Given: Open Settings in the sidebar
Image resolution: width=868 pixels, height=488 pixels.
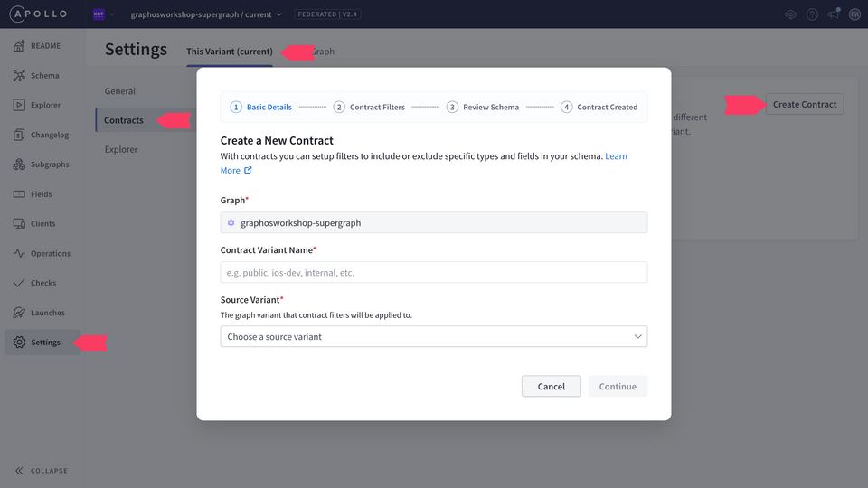Looking at the screenshot, I should pyautogui.click(x=42, y=342).
